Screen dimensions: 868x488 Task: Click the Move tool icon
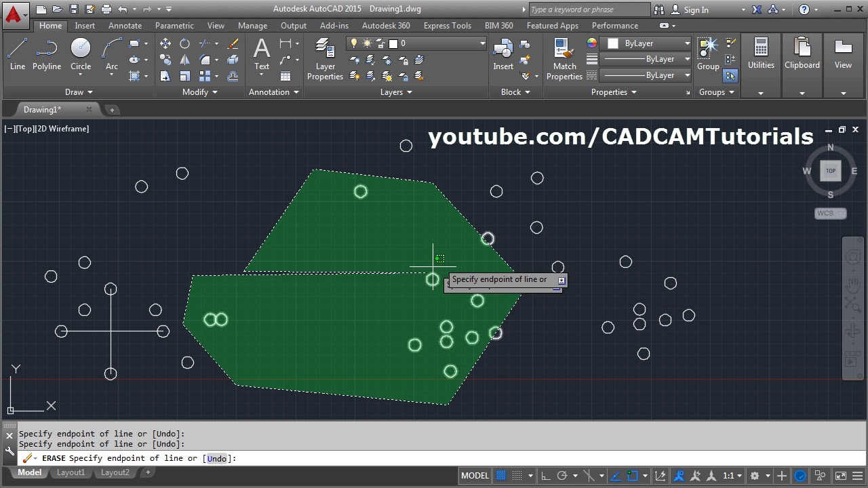[165, 43]
